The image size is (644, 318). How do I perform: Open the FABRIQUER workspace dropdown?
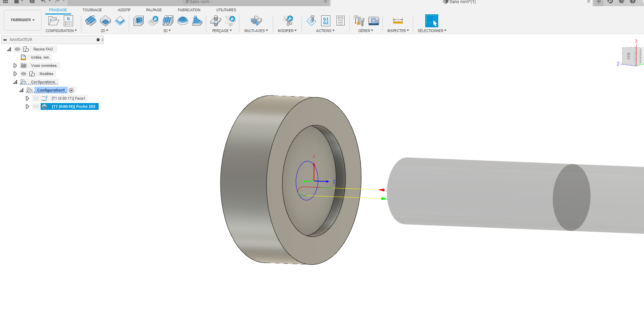click(23, 20)
